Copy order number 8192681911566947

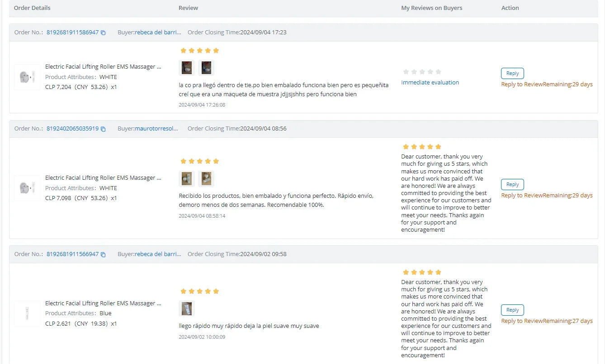[x=103, y=254]
